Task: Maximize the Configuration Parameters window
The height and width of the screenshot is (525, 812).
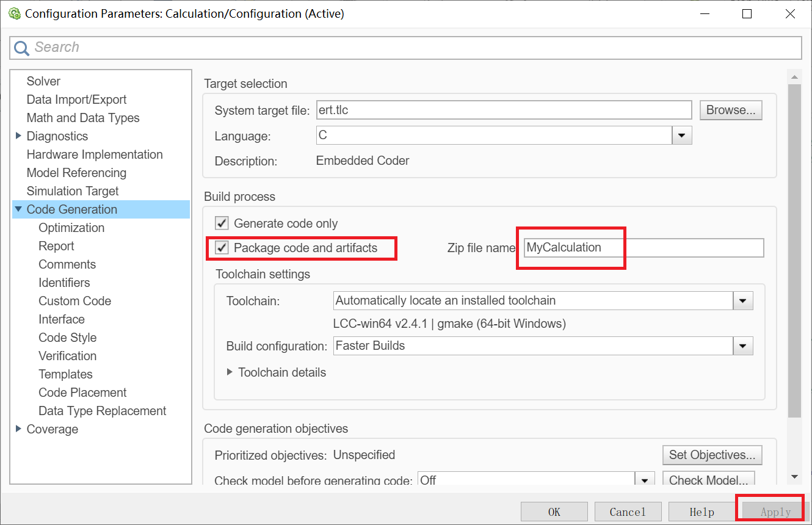Action: coord(747,13)
